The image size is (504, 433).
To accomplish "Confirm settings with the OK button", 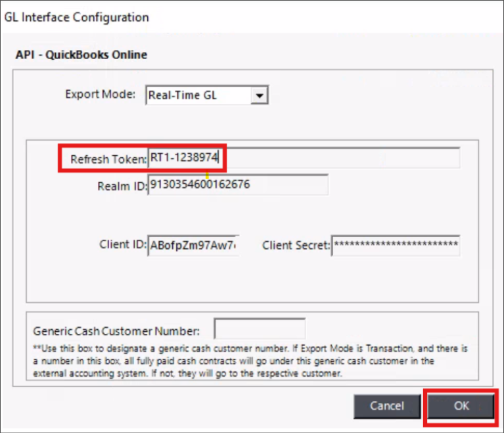I will 461,406.
